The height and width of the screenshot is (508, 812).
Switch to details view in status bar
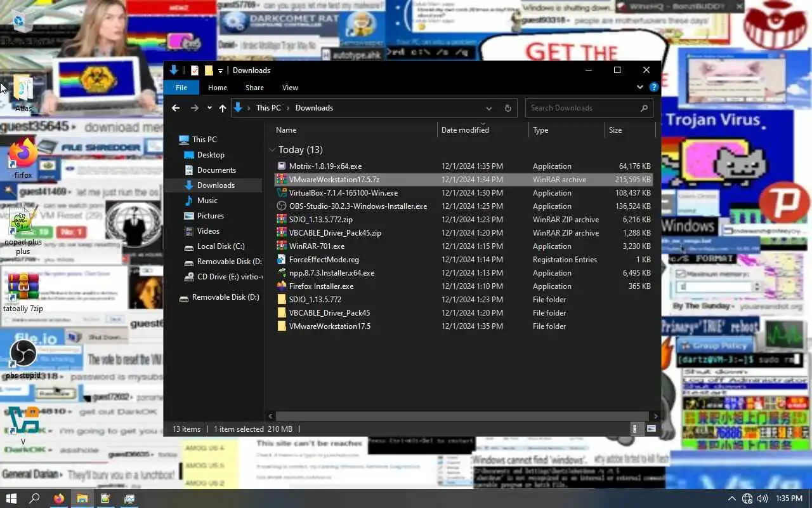click(x=635, y=429)
